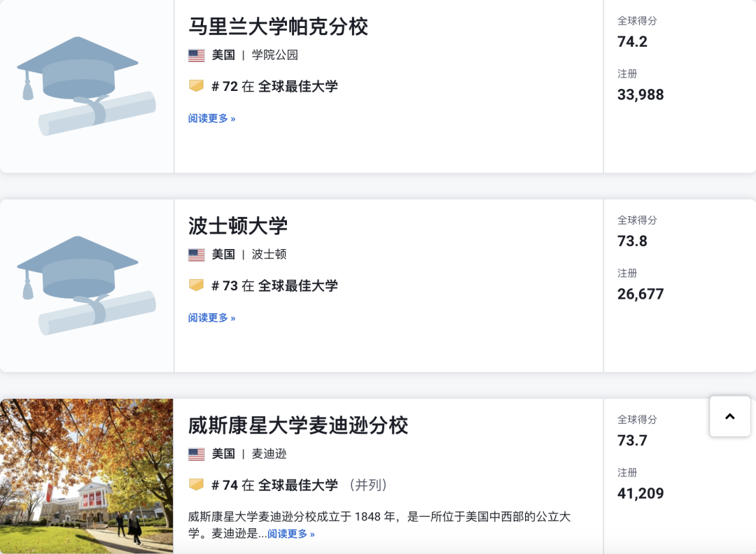756x554 pixels.
Task: Click the global score 74.2
Action: (632, 42)
